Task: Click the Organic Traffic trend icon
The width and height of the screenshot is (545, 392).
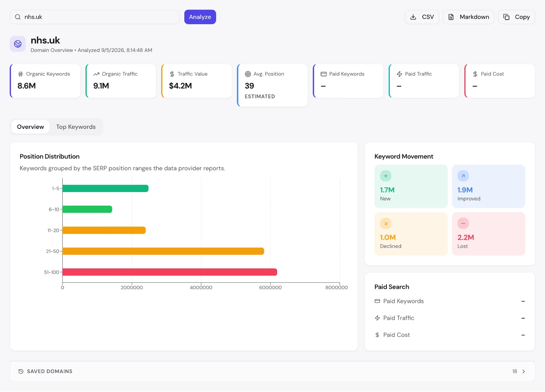Action: (97, 74)
